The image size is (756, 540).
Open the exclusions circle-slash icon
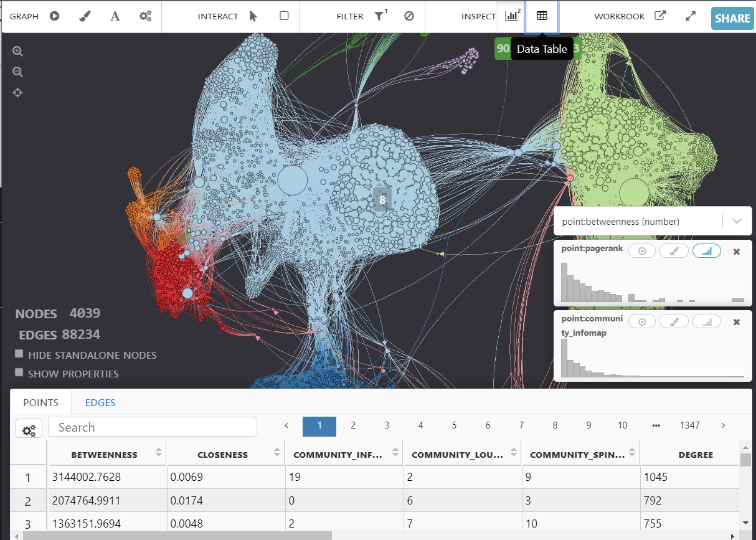pyautogui.click(x=409, y=16)
